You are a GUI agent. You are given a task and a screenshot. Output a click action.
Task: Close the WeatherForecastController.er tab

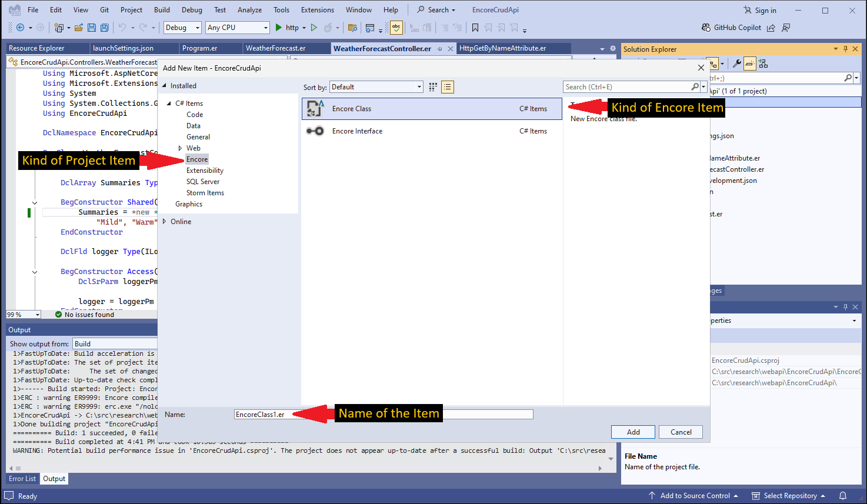pos(451,49)
